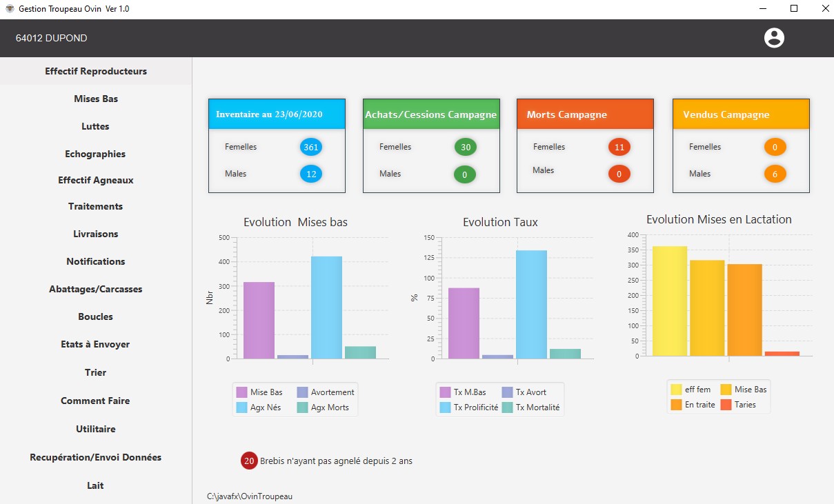The width and height of the screenshot is (834, 504).
Task: Click the Morts Campagne card header
Action: point(585,114)
